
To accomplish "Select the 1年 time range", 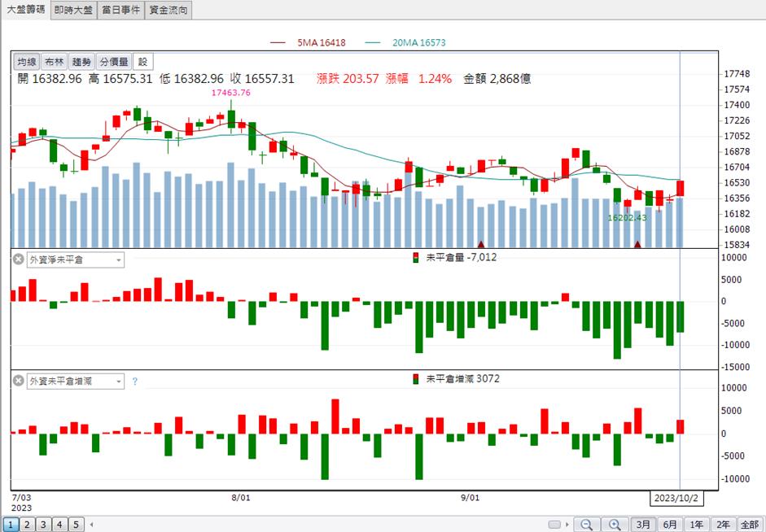I will point(697,525).
